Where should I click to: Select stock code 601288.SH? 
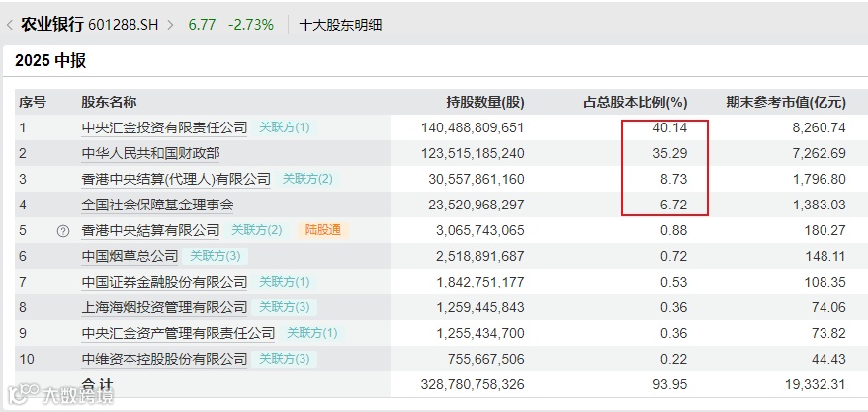123,25
